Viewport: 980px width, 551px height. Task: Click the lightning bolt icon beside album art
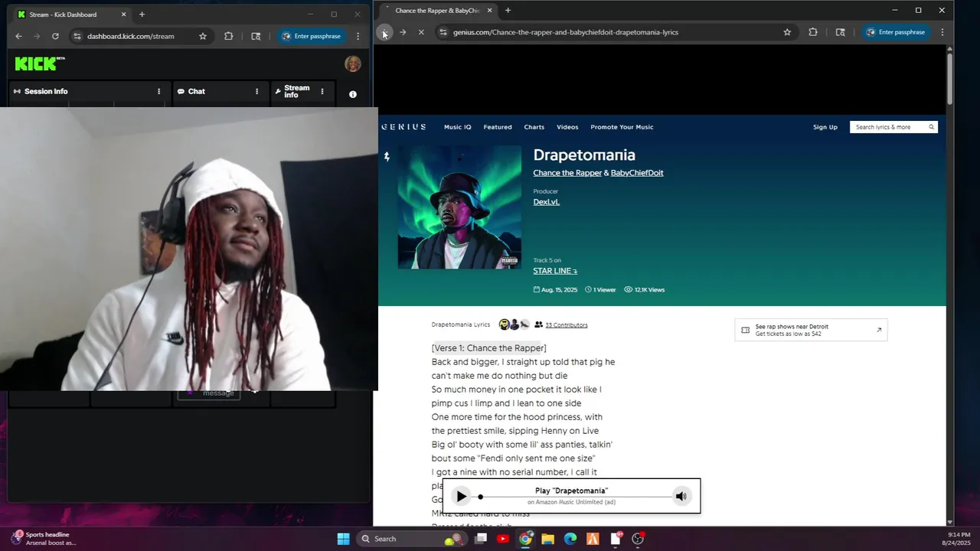(x=387, y=156)
